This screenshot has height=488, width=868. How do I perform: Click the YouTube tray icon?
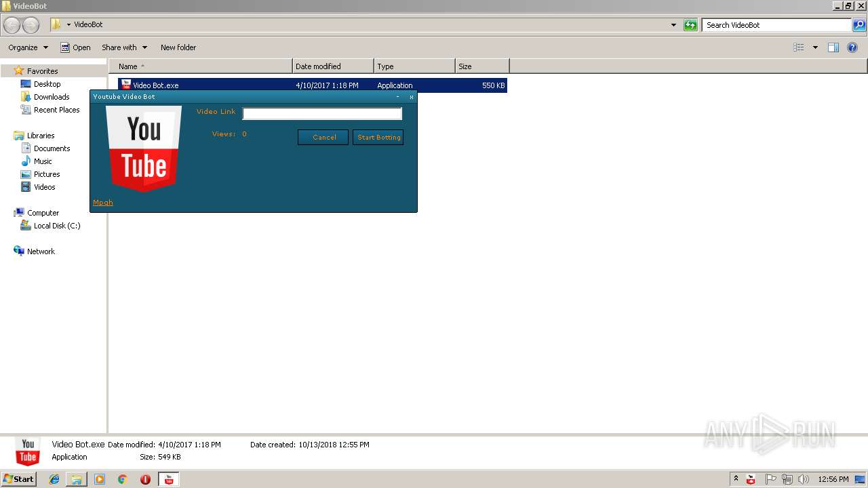tap(751, 479)
